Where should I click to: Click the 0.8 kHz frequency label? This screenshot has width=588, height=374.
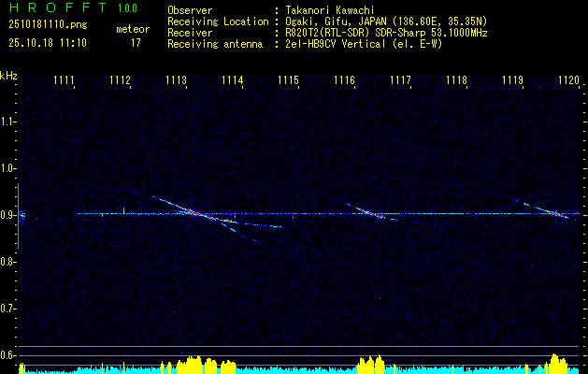coord(7,262)
